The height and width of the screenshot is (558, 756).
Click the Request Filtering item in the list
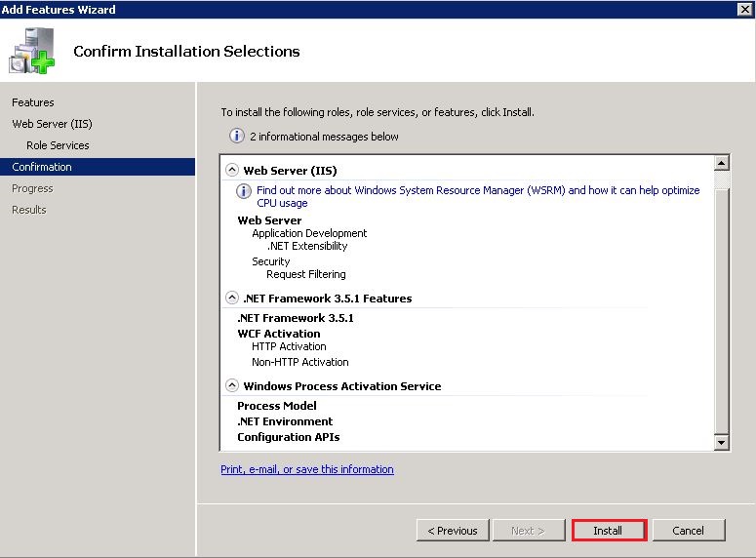306,274
